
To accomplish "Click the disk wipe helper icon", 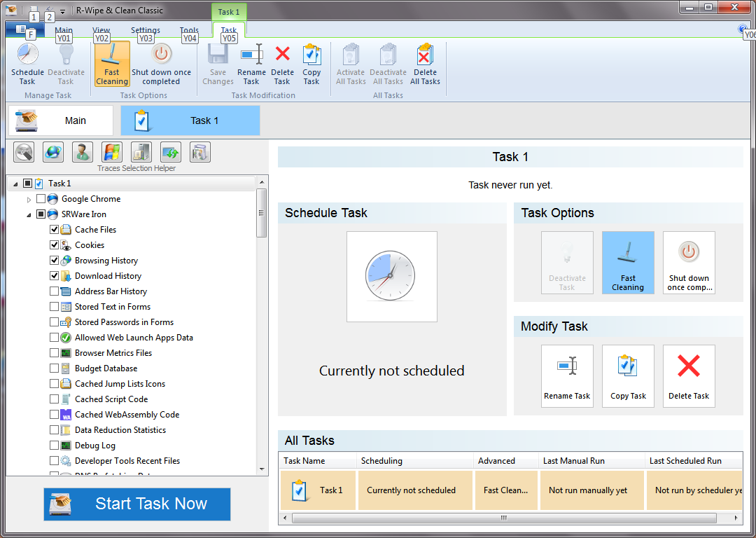I will point(24,153).
